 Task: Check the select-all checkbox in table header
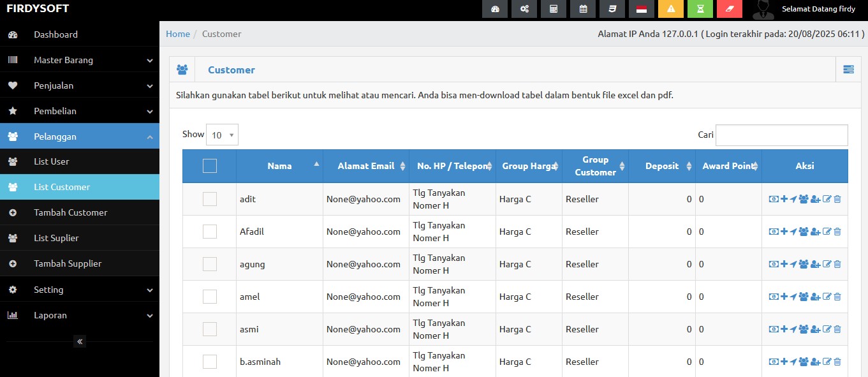pos(209,166)
